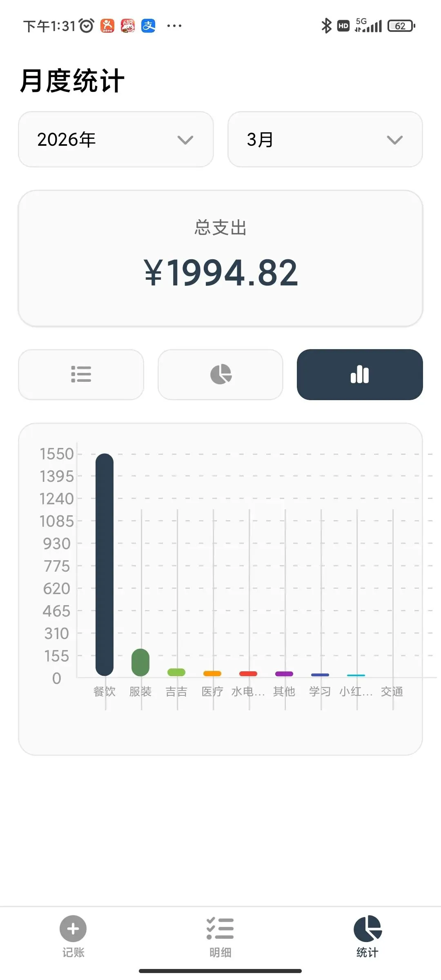441x980 pixels.
Task: Open the 明细 checklist icon
Action: 220,929
